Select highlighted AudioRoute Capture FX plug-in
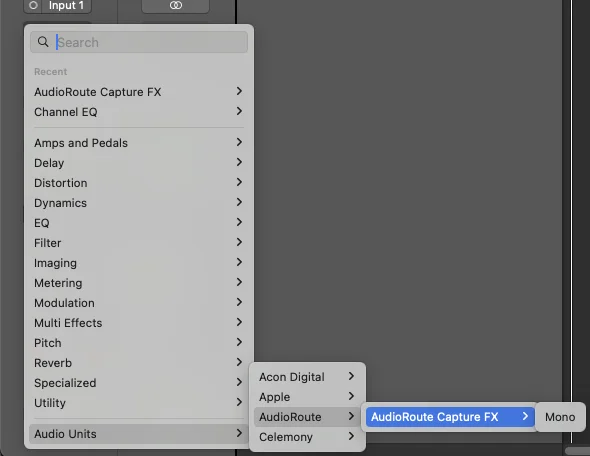Viewport: 590px width, 456px height. click(x=450, y=417)
